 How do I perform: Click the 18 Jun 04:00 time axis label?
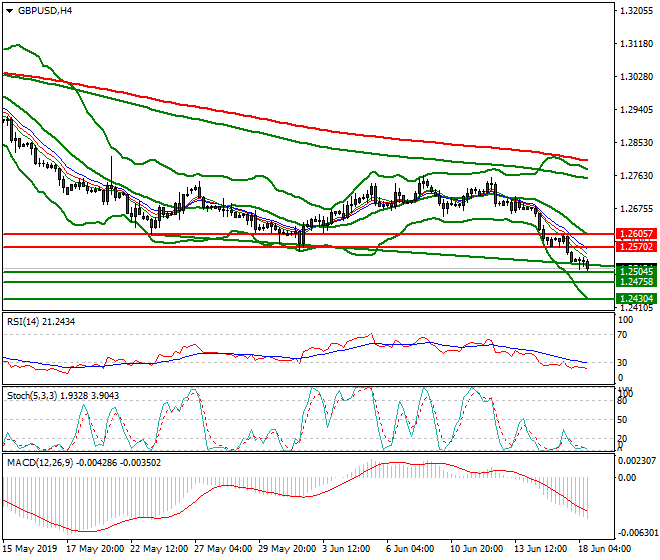(x=605, y=549)
